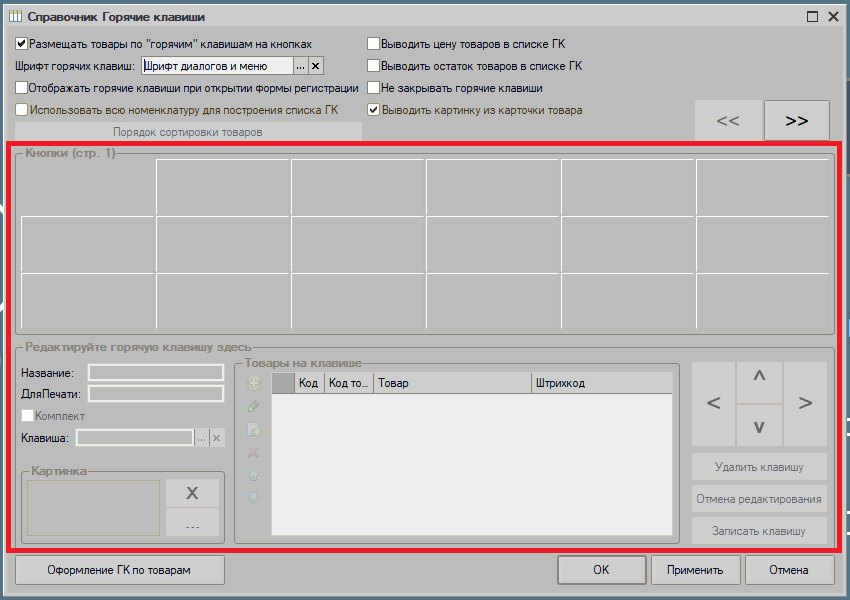Clear the Клавиша field with its x button
The image size is (850, 600).
click(x=216, y=438)
